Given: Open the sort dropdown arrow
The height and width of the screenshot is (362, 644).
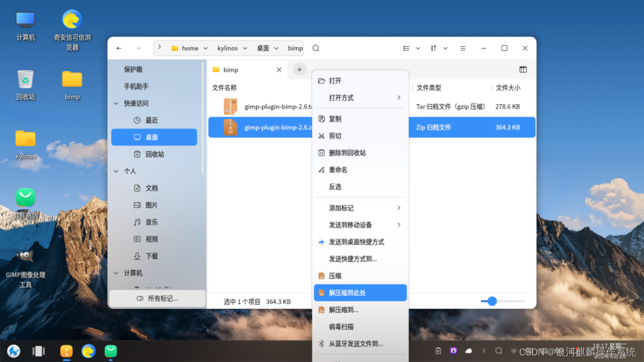Looking at the screenshot, I should coord(445,48).
